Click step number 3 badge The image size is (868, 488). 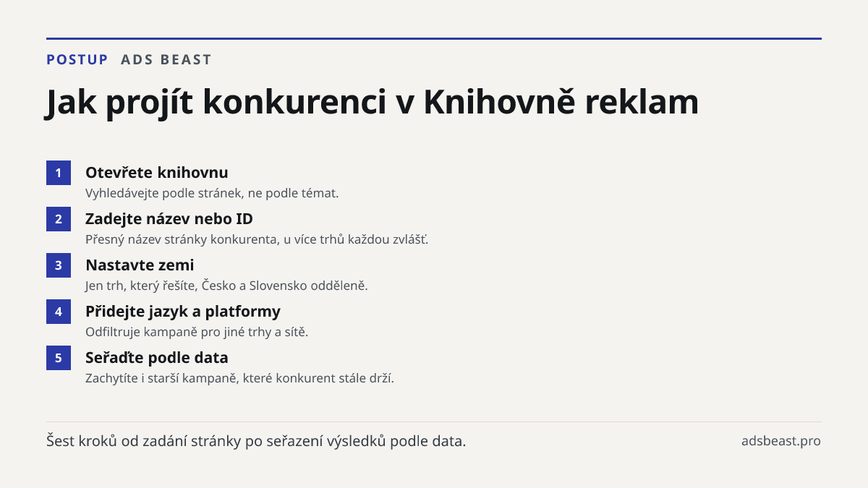coord(59,265)
